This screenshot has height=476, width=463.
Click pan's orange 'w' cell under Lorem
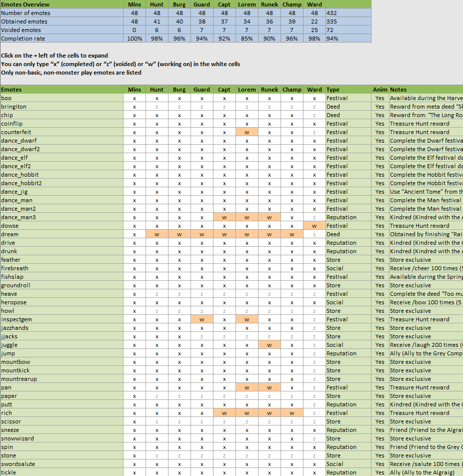247,387
